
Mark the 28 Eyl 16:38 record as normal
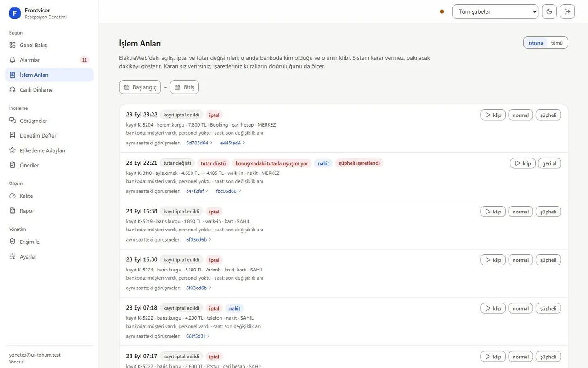click(520, 212)
